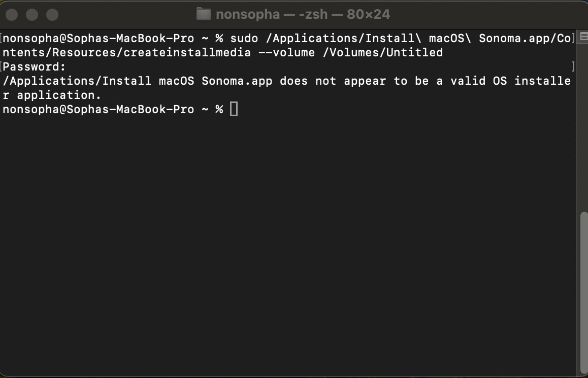The height and width of the screenshot is (378, 588).
Task: Click the "/Volumes/Untitled" path
Action: pyautogui.click(x=382, y=52)
